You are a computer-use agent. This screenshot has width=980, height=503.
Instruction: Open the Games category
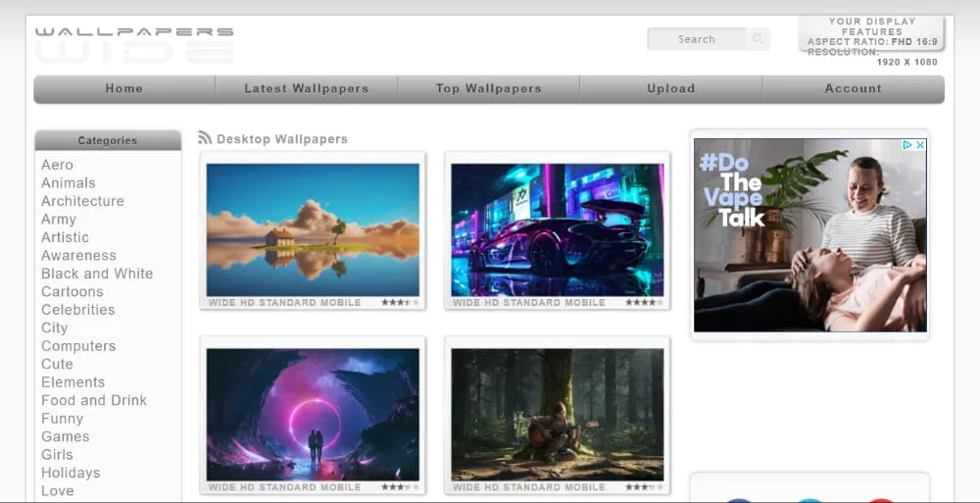65,436
